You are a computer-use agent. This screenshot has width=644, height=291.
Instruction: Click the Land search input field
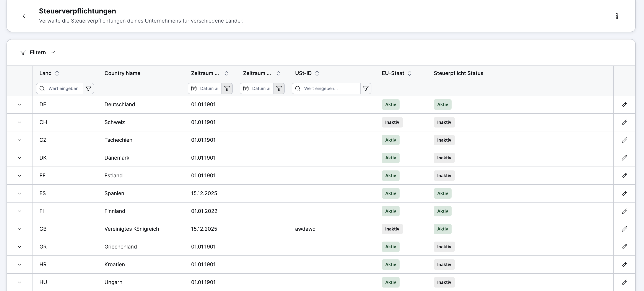(x=63, y=88)
